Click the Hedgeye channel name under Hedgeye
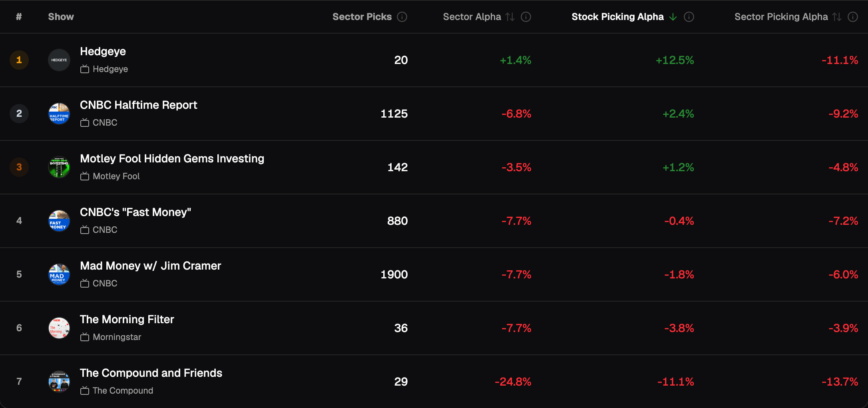 pos(110,69)
